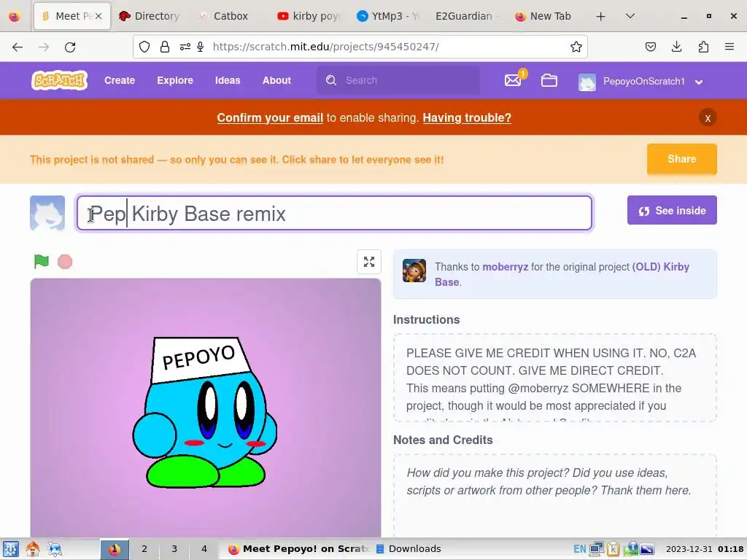747x560 pixels.
Task: Click the See inside button
Action: click(x=672, y=210)
